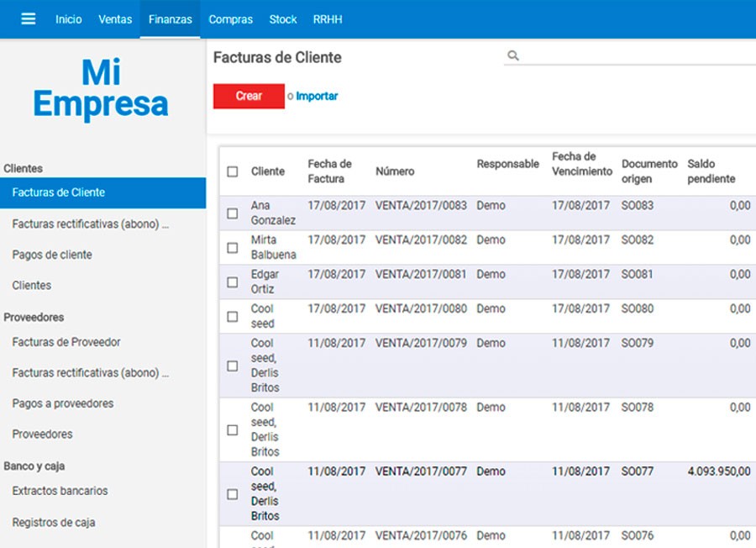Go to the Inicio menu
Screen dimensions: 756x548
click(x=68, y=19)
